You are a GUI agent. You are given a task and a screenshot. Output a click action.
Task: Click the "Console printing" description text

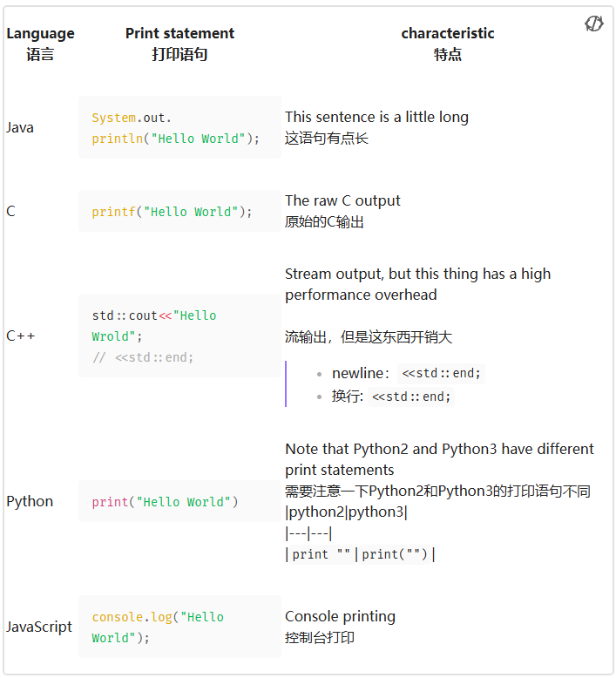pos(340,616)
